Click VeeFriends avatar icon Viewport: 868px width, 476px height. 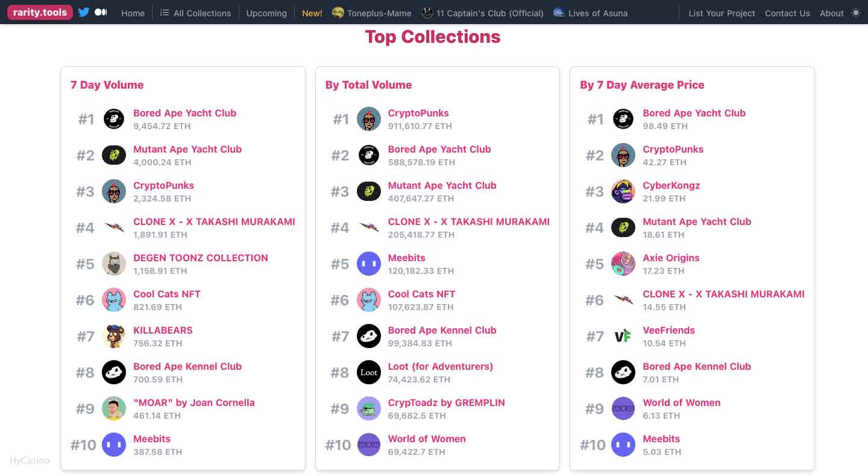tap(623, 336)
